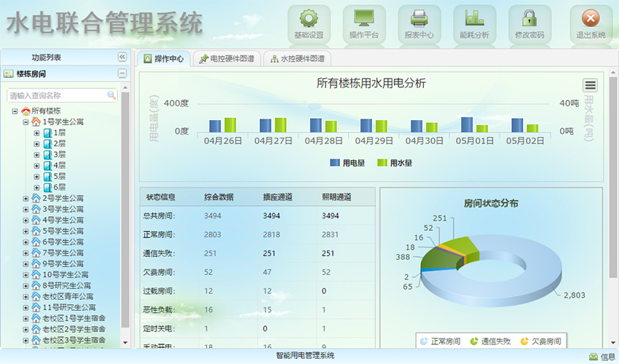Screen dimensions: 619x364
Task: Click the 退出系统 red exit icon
Action: pos(591,19)
